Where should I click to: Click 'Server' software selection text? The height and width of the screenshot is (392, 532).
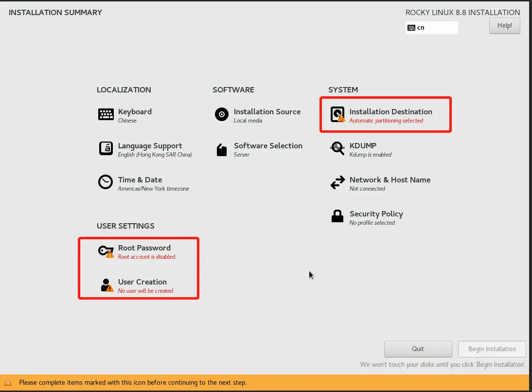tap(242, 155)
